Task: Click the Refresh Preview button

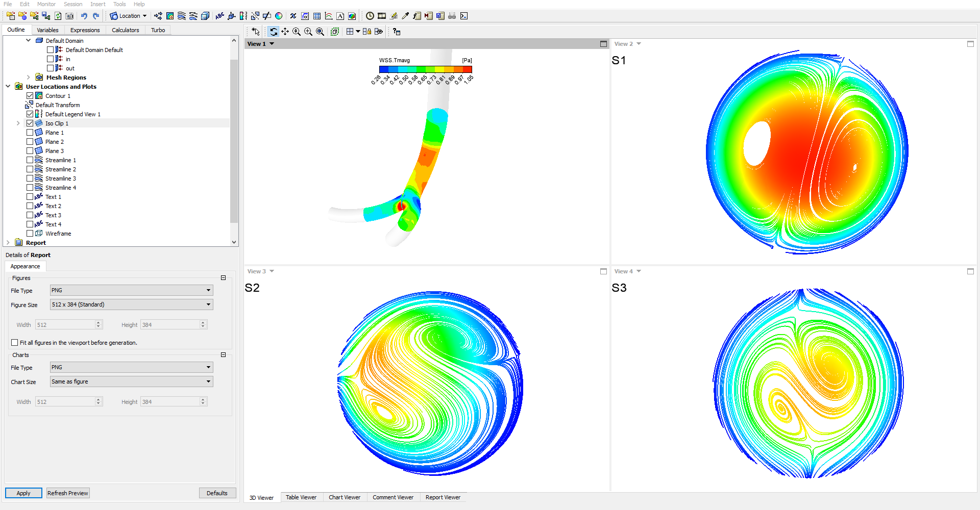Action: [x=68, y=493]
